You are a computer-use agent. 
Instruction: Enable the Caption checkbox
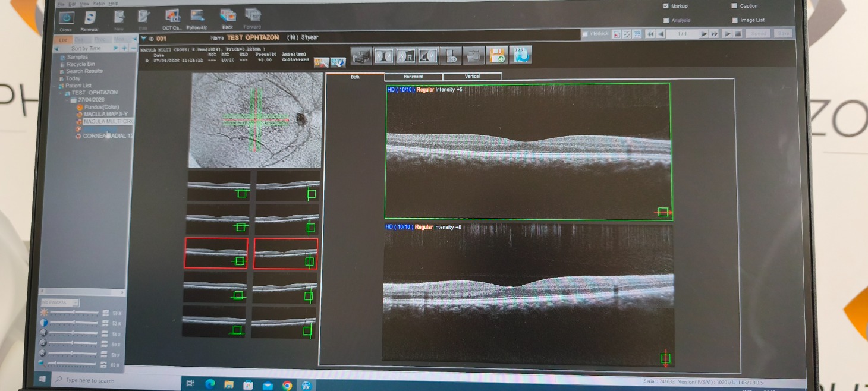coord(734,6)
